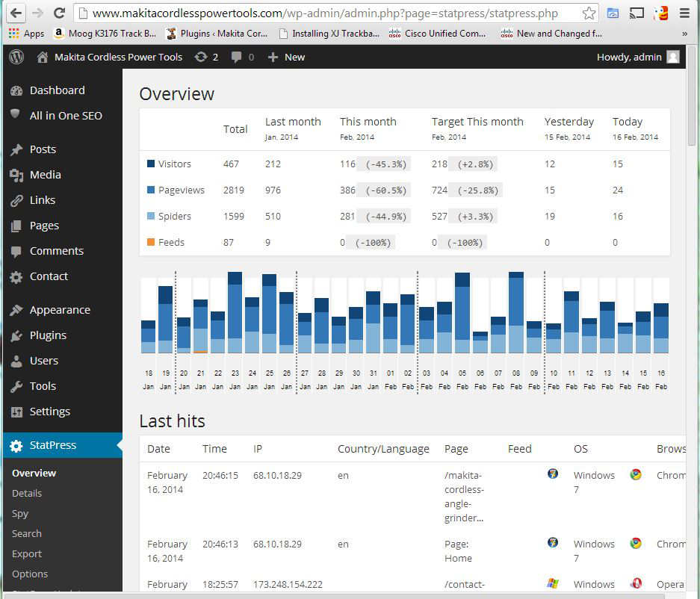Click the '/makita-cordless-angle-grinder...' page entry

[464, 497]
